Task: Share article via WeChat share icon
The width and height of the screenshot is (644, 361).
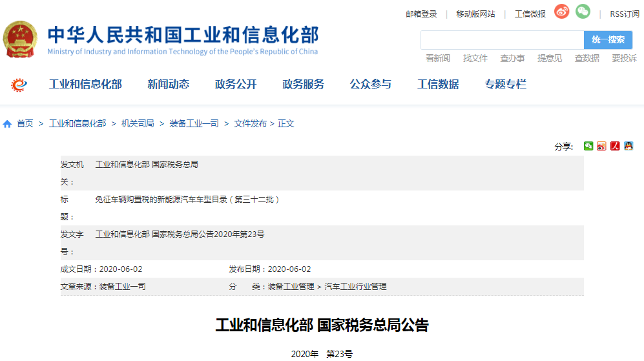Action: tap(588, 146)
